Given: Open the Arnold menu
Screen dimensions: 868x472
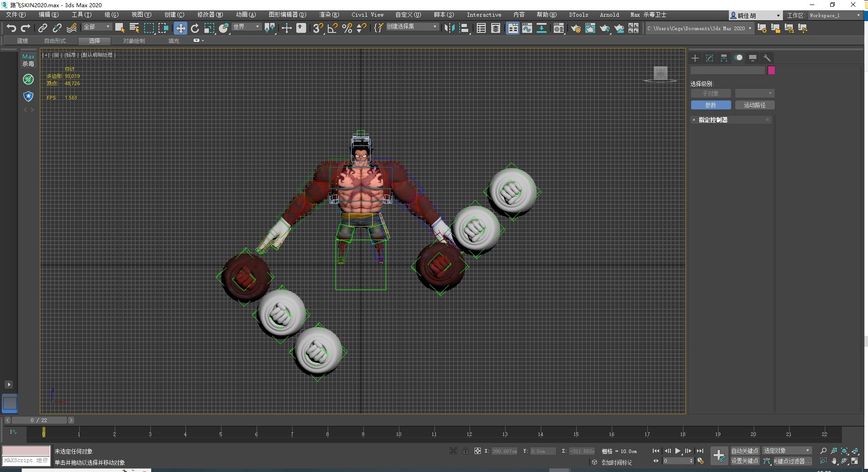Looking at the screenshot, I should [609, 15].
